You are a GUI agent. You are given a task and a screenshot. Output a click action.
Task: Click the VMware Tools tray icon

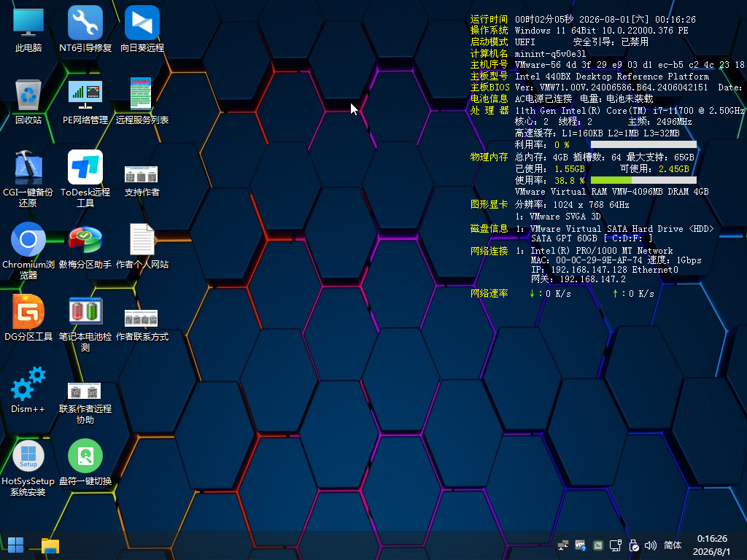point(580,545)
